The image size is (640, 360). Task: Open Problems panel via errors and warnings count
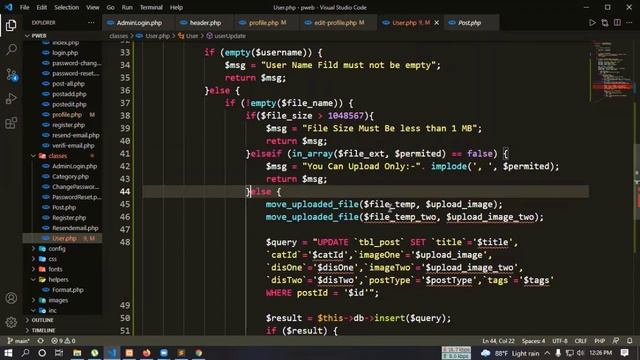[63, 341]
